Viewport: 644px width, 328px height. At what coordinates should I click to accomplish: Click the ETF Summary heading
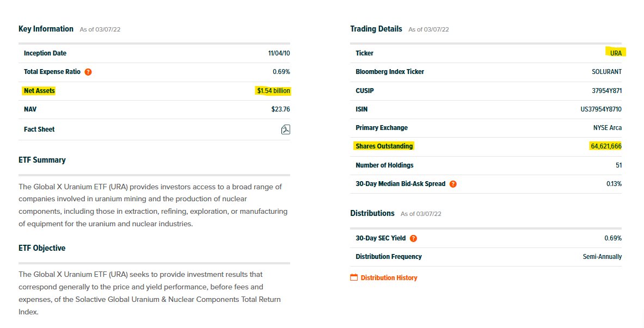[x=42, y=160]
